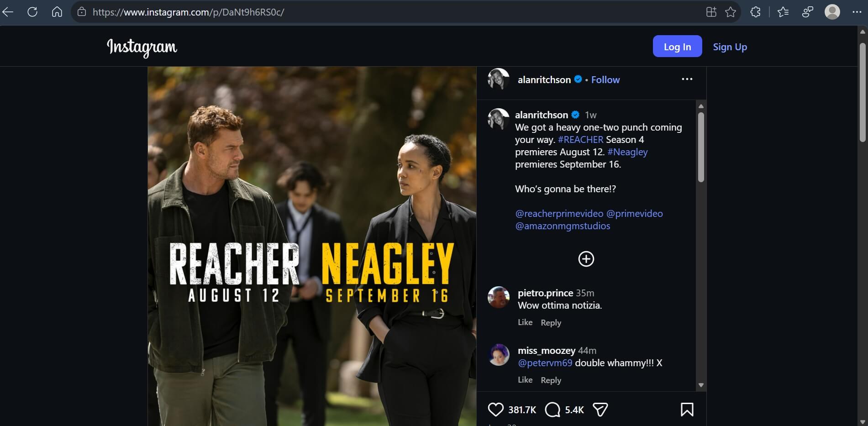Click the Instagram logo
The width and height of the screenshot is (868, 426).
(x=142, y=47)
